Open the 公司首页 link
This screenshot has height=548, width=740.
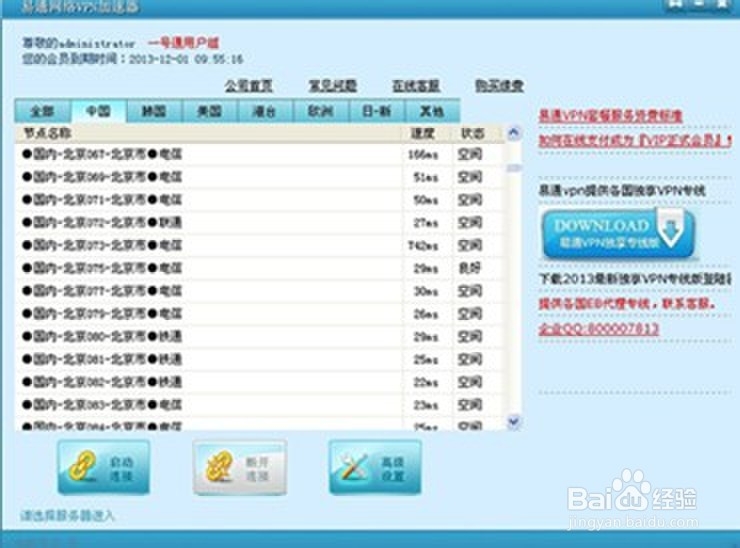point(249,85)
